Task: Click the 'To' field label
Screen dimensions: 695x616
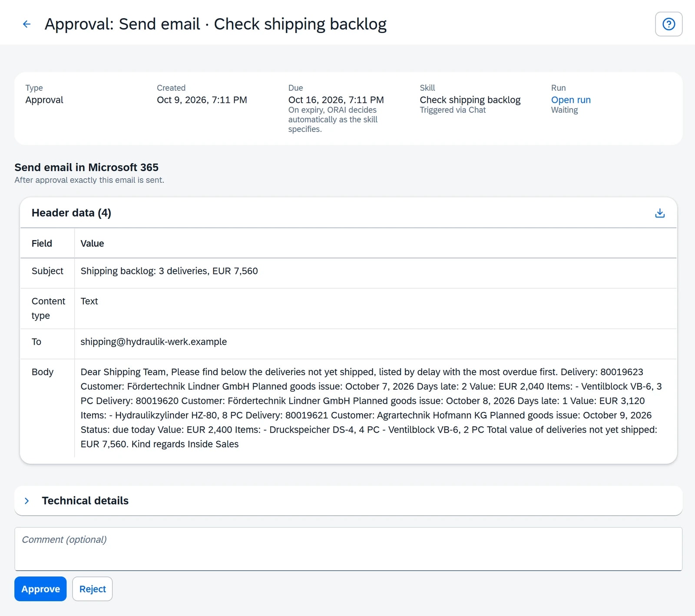Action: click(x=36, y=342)
